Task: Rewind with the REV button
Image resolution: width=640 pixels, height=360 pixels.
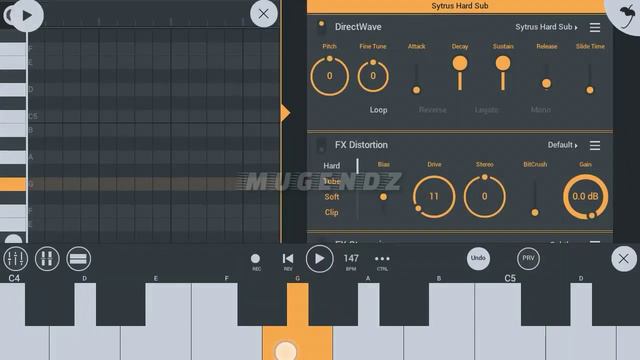Action: 288,261
